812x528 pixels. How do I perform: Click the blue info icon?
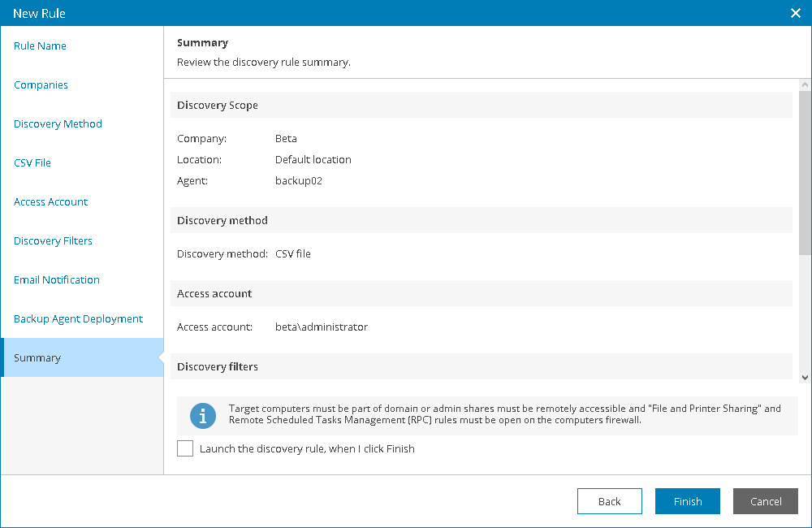203,416
